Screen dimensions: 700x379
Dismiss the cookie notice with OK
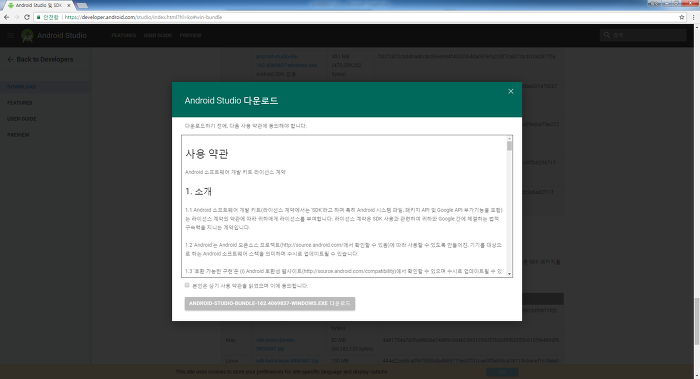pos(502,372)
